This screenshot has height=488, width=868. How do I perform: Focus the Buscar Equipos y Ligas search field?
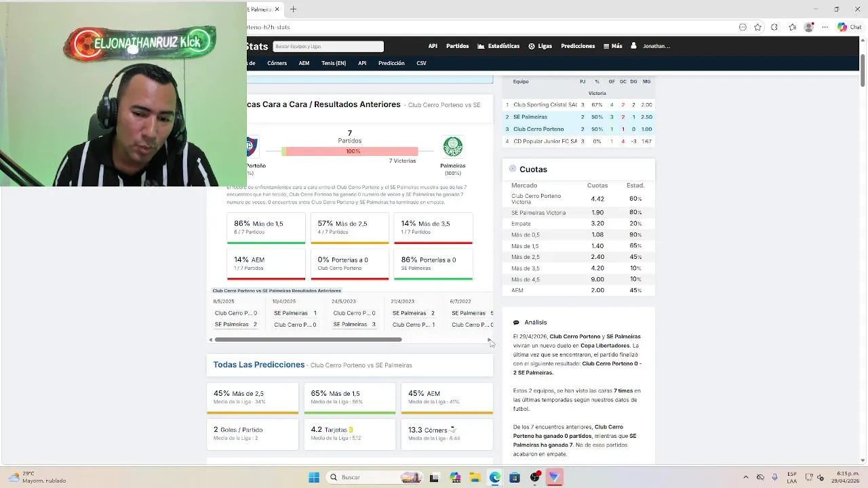click(328, 46)
